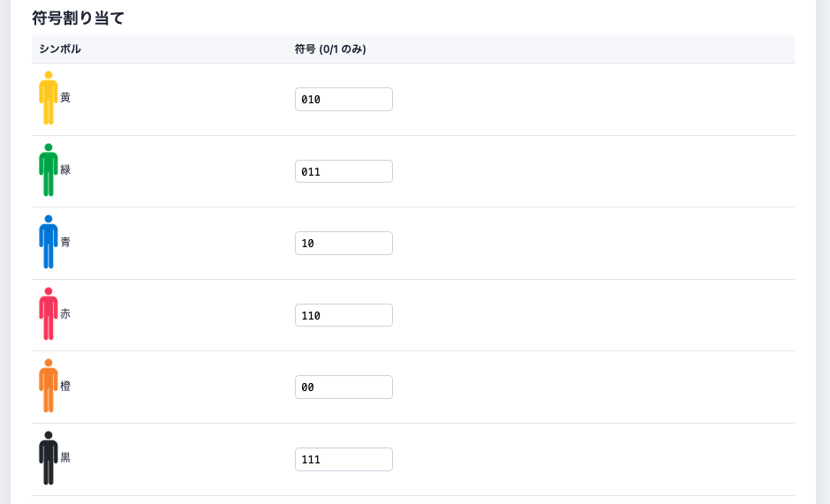
Task: Click the 赤 label text
Action: pyautogui.click(x=65, y=314)
